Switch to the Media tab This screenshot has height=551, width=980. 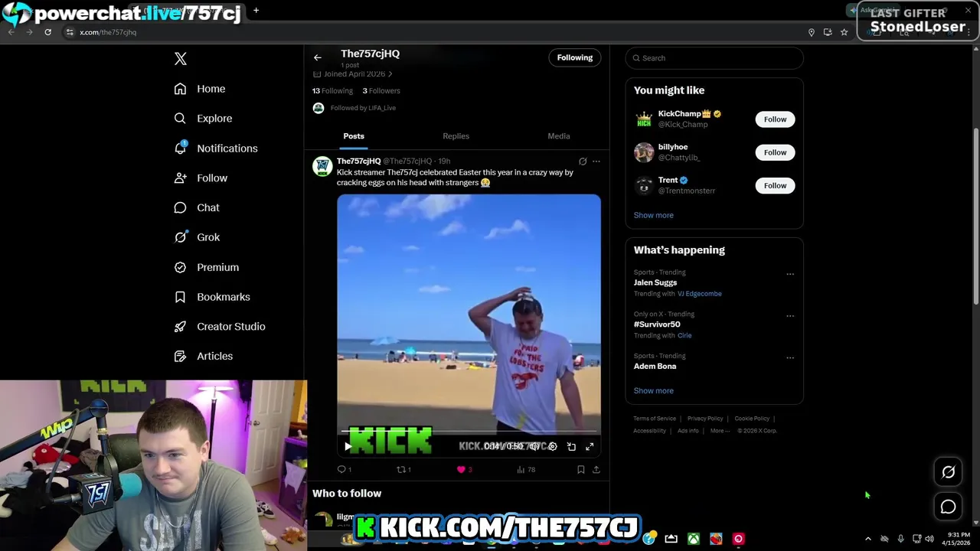559,136
